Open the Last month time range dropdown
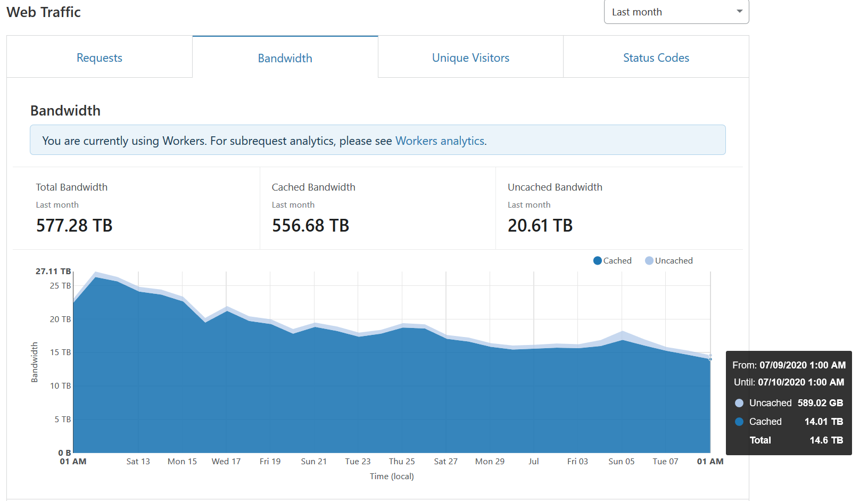The width and height of the screenshot is (868, 501). click(676, 12)
